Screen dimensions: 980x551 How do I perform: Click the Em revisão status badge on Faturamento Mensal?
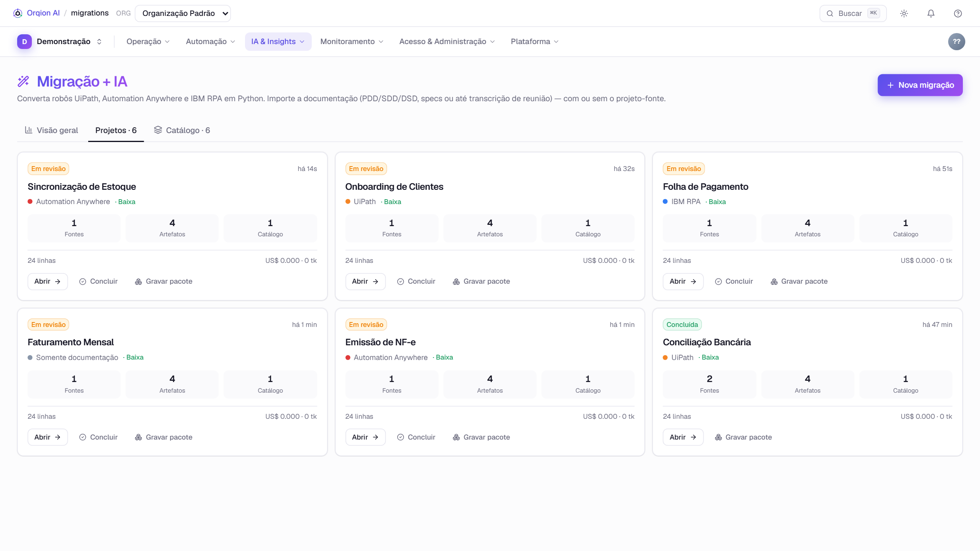click(x=48, y=324)
